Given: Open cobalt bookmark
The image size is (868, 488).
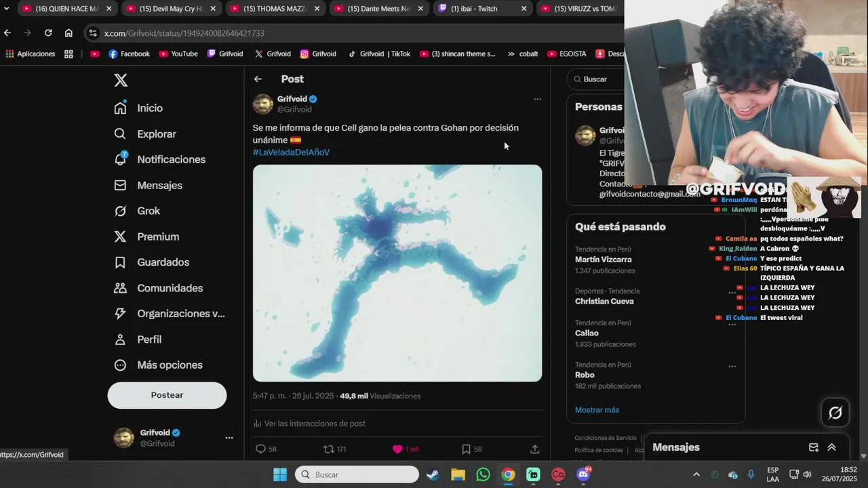Looking at the screenshot, I should tap(522, 54).
